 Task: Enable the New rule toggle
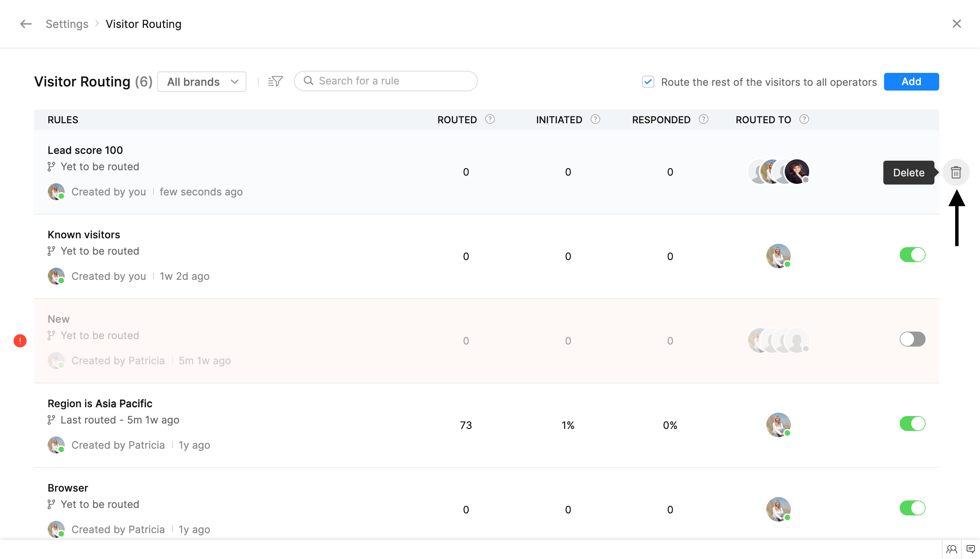[912, 339]
